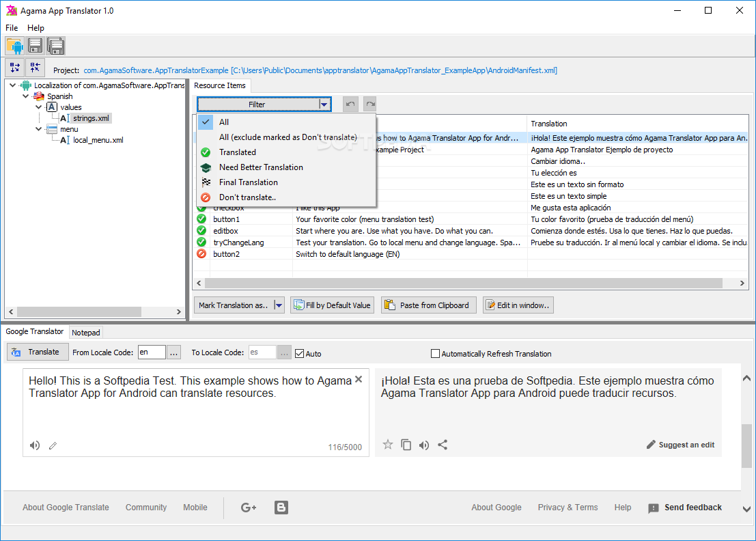Toggle the Auto checkbox

tap(299, 353)
